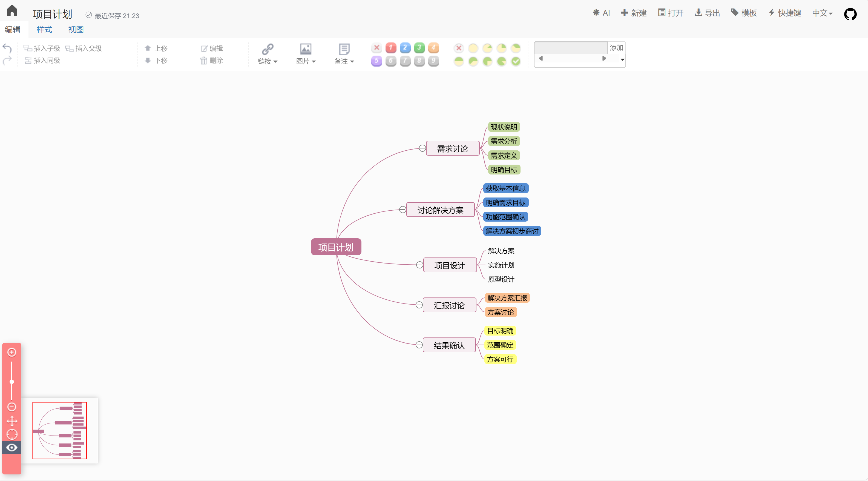Apply the priority number 3 badge icon
The image size is (868, 481).
[x=419, y=48]
